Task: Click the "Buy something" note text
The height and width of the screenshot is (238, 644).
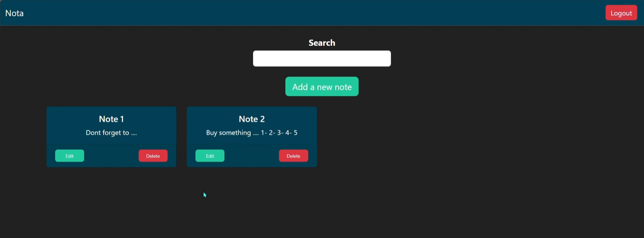Action: coord(252,133)
